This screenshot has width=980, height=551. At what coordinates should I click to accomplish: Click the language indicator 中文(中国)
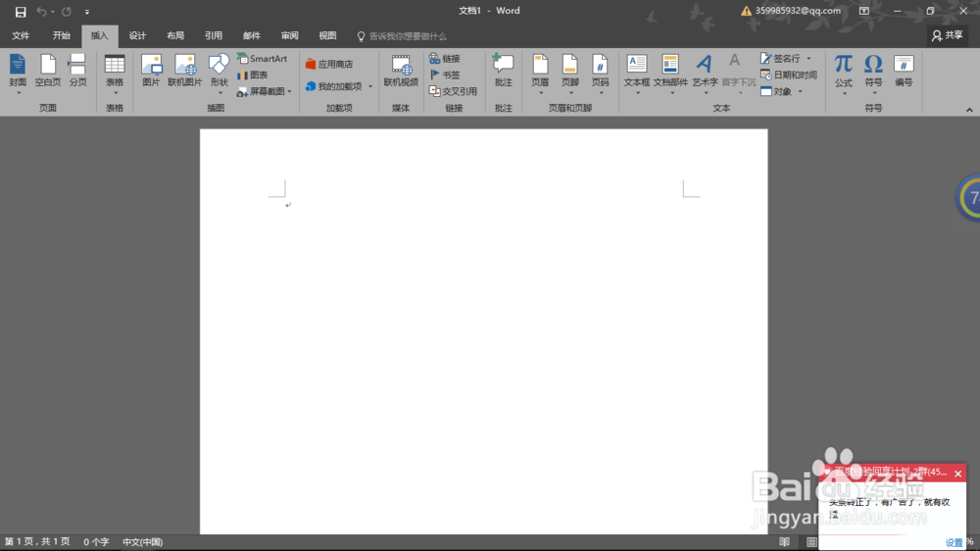[142, 541]
